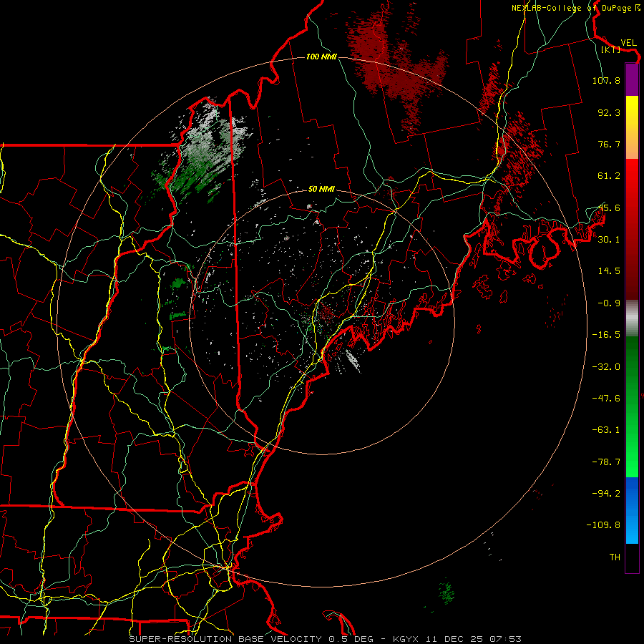Pick the purple segment of the color bar
Viewport: 644px width, 644px height.
click(632, 80)
